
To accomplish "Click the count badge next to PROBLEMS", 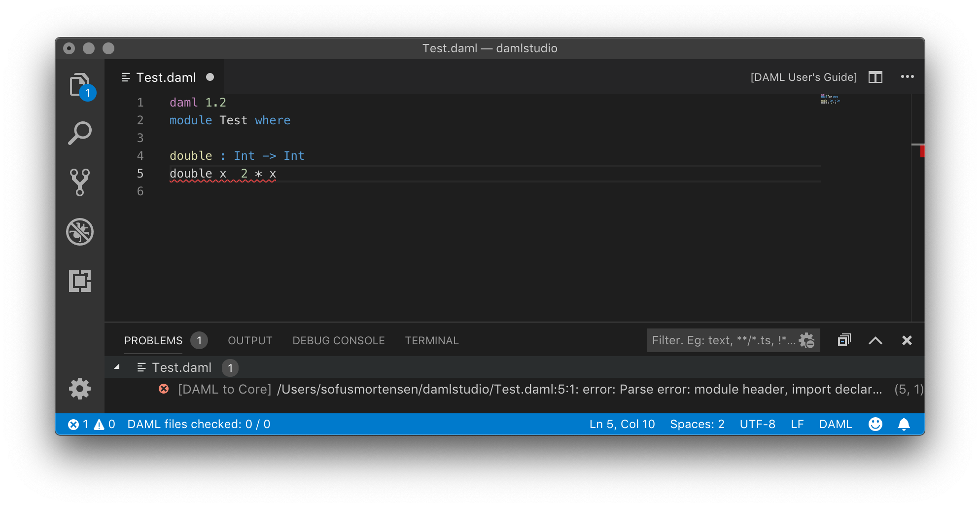I will 199,340.
